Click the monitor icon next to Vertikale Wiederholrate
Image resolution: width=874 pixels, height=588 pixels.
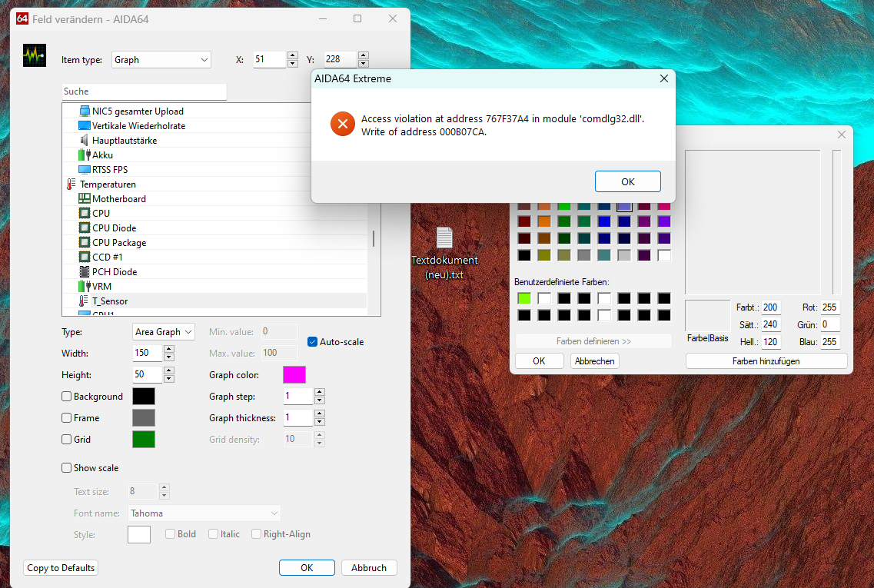click(84, 125)
